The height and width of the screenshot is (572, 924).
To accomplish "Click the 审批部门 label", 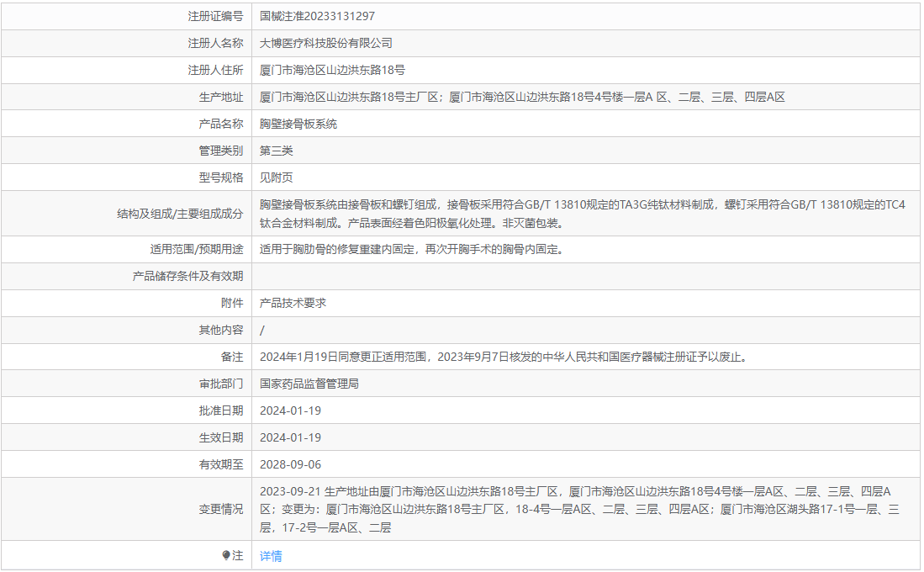I will pos(221,384).
